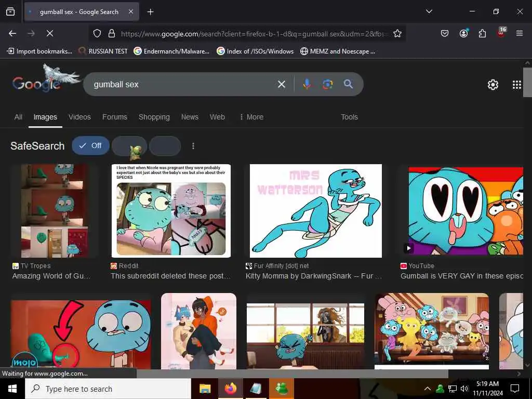Click the google.com address bar

tap(252, 34)
